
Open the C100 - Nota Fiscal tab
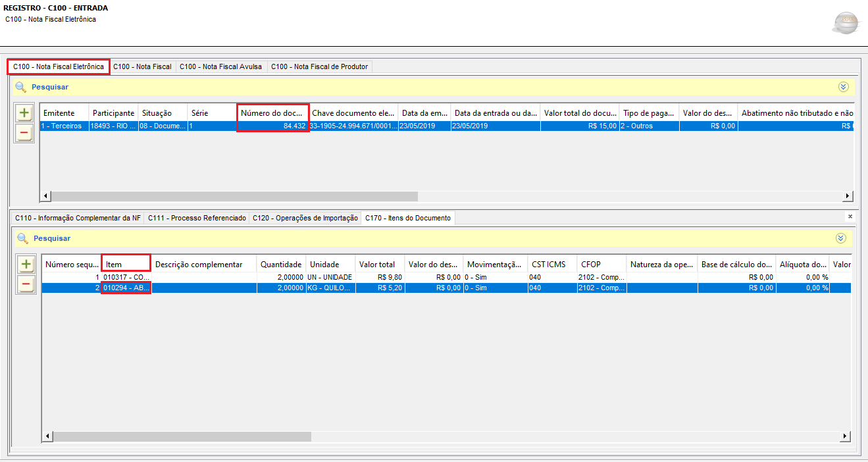[x=142, y=66]
